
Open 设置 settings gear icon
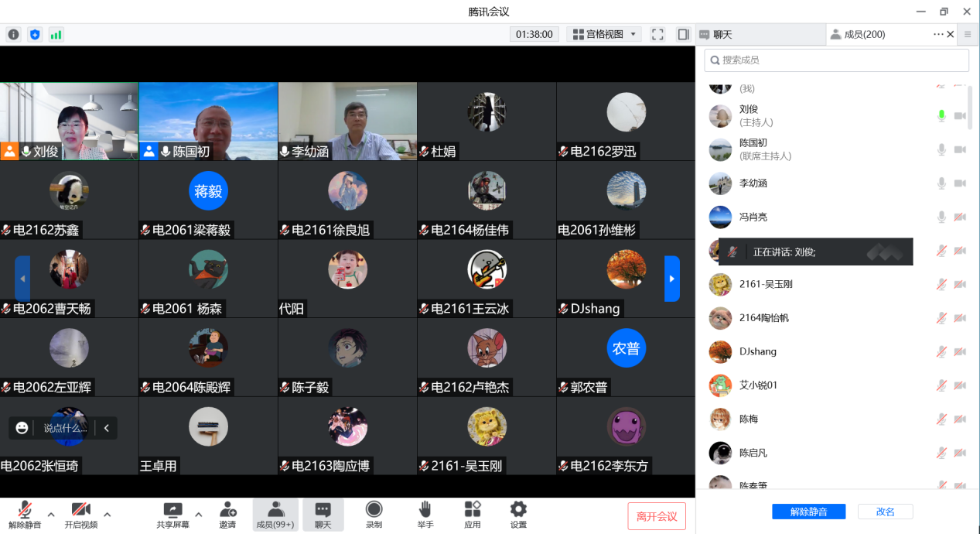(518, 509)
